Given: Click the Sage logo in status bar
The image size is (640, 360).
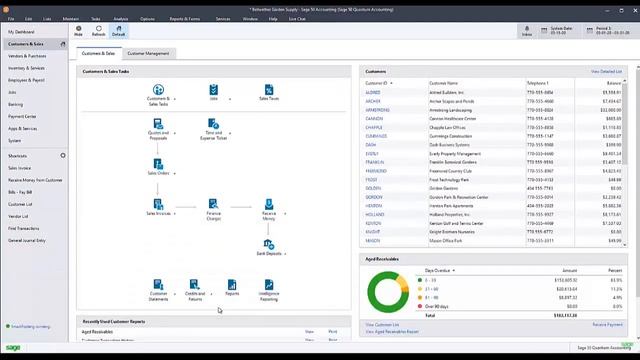Looking at the screenshot, I should click(x=13, y=348).
